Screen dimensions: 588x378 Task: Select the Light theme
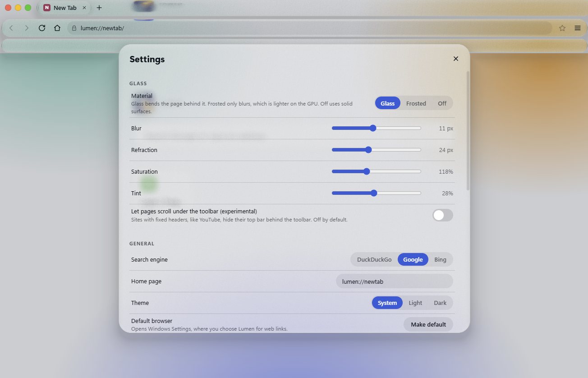[415, 303]
